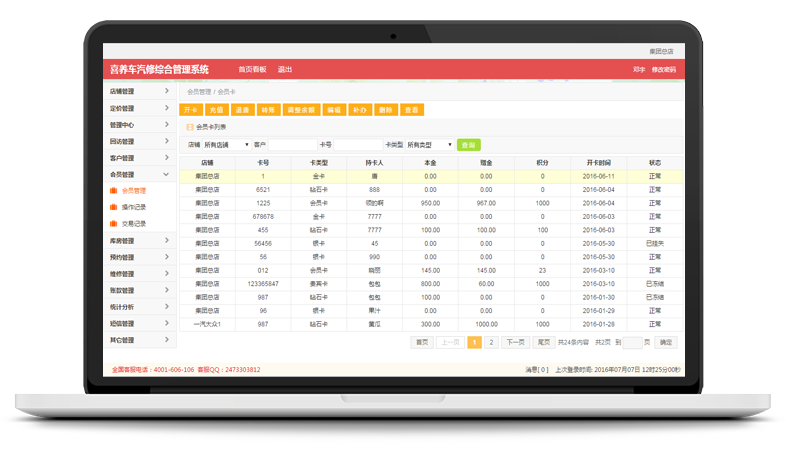The image size is (786, 463).
Task: Click the 操作记录 sidebar icon
Action: [x=114, y=207]
